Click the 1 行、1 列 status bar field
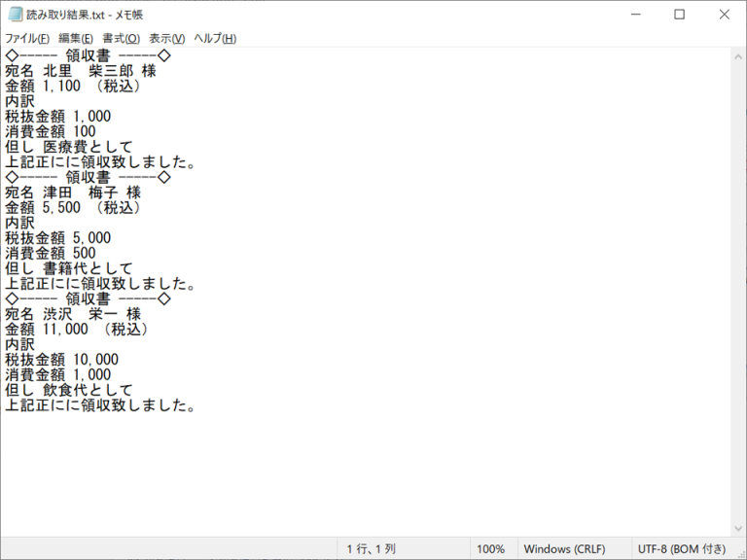This screenshot has width=747, height=560. [372, 549]
